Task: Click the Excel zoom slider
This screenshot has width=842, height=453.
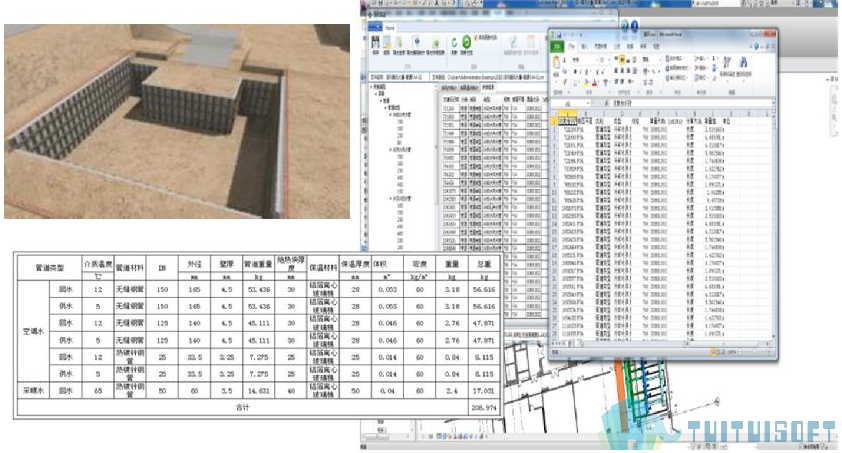Action: point(754,352)
